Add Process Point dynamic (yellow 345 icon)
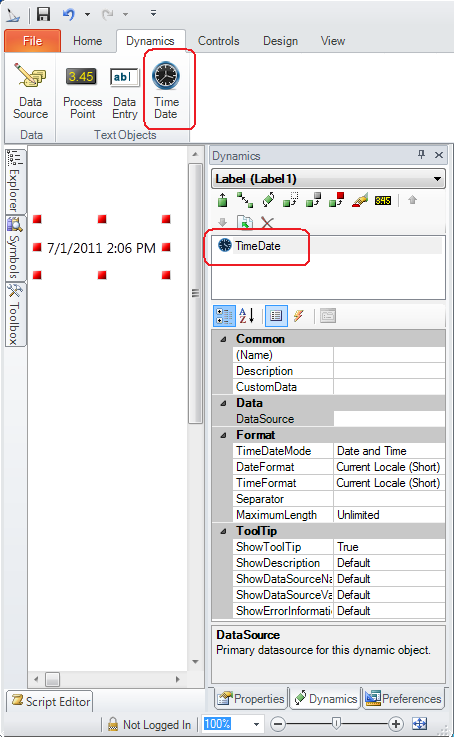The height and width of the screenshot is (737, 454). 383,201
